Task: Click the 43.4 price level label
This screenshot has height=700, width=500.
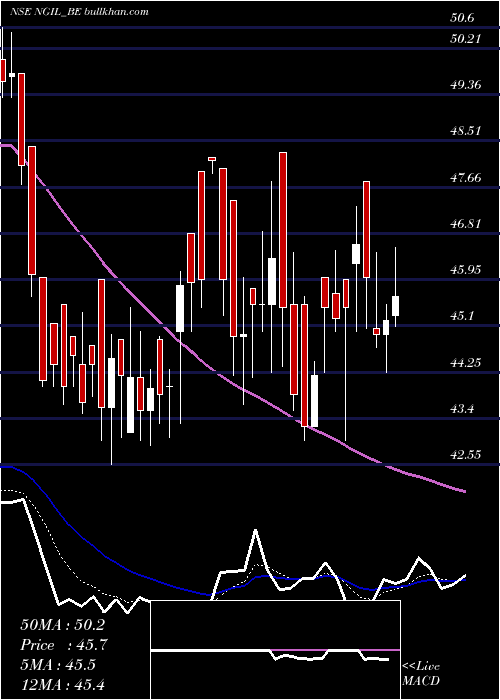Action: [462, 408]
